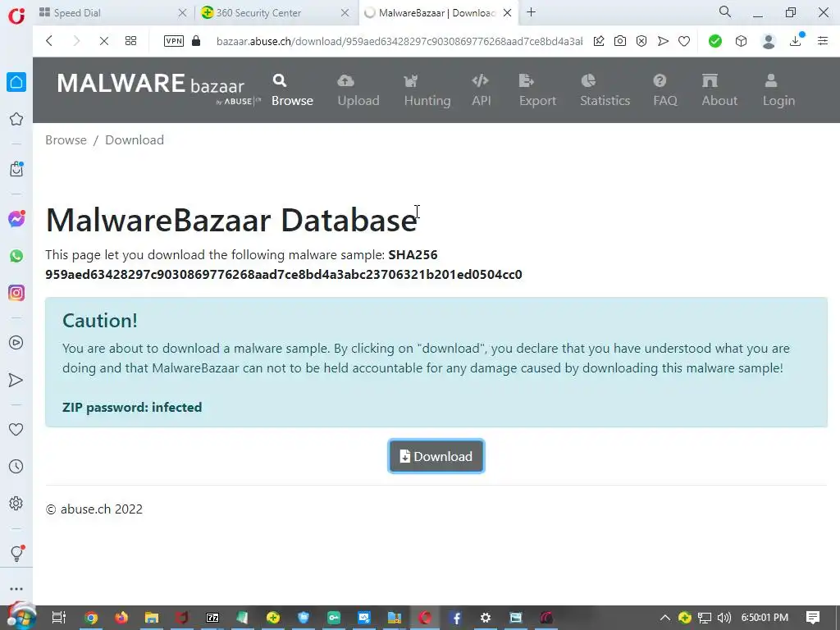Screen dimensions: 840x630
Task: Open sidebar bookmarks star icon
Action: 16,119
